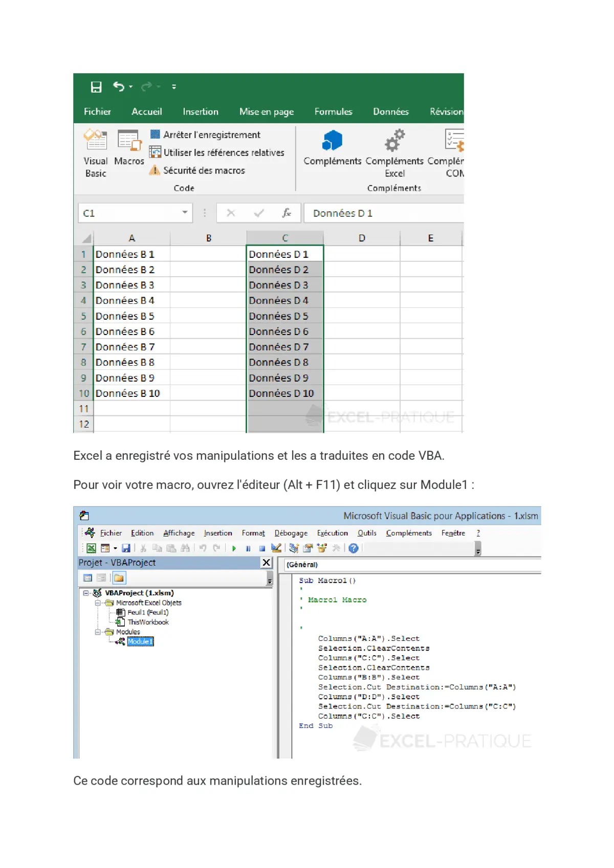Screen dimensions: 614x868
Task: Open the Formules ribbon tab
Action: coord(333,112)
